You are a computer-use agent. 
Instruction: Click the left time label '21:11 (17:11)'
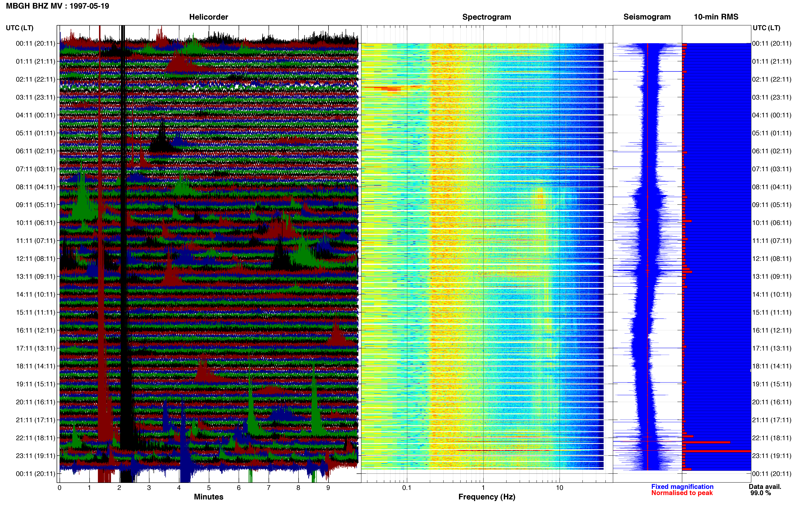point(36,420)
